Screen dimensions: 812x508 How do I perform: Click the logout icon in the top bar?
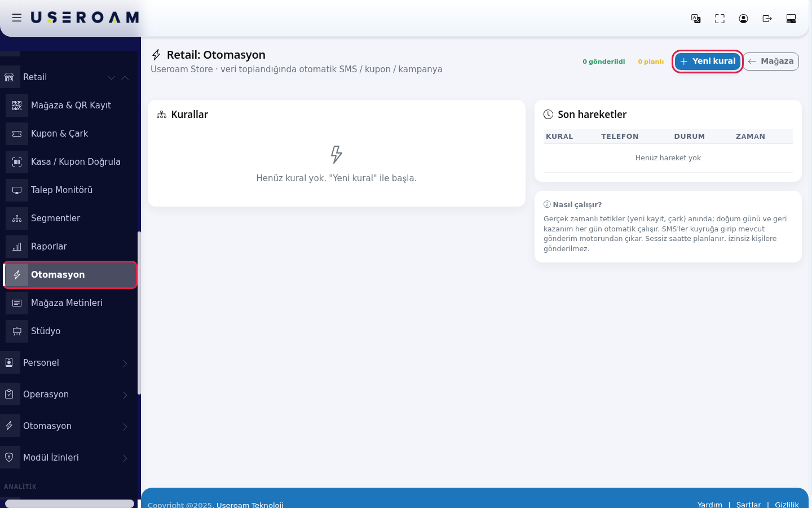click(x=767, y=19)
